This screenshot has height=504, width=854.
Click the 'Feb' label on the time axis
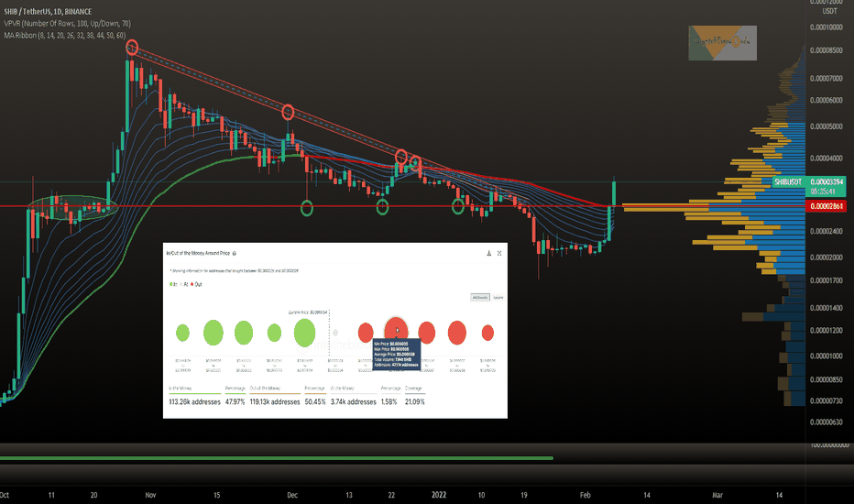coord(585,495)
